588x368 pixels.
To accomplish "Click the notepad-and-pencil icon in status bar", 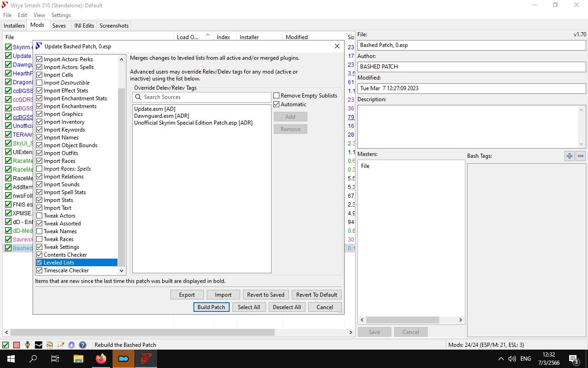I will point(61,345).
